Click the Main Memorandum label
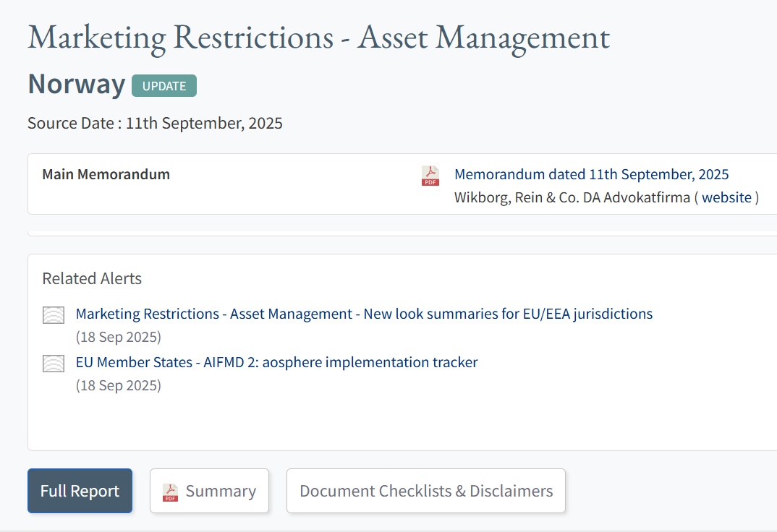 click(x=106, y=174)
